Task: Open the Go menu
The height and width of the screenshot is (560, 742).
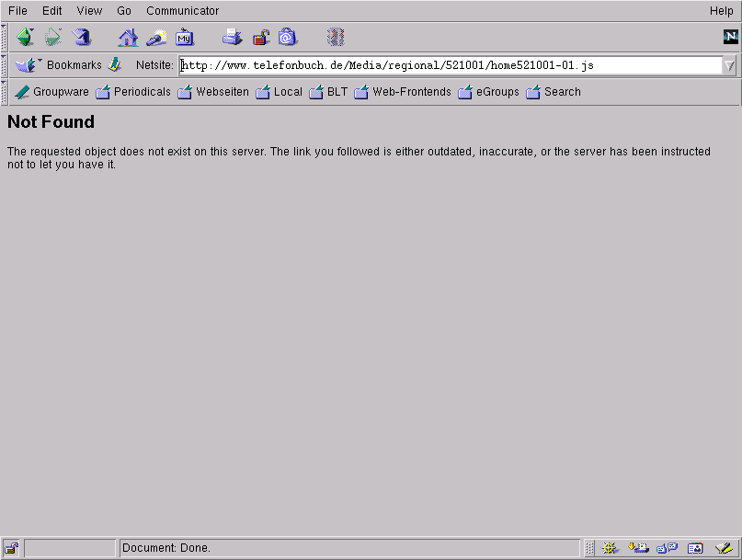Action: tap(124, 10)
